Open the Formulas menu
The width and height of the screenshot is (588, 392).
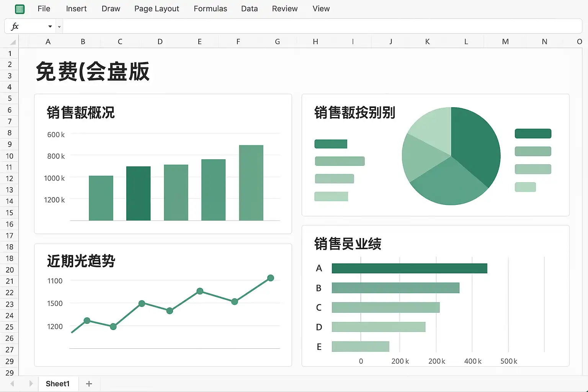(210, 9)
